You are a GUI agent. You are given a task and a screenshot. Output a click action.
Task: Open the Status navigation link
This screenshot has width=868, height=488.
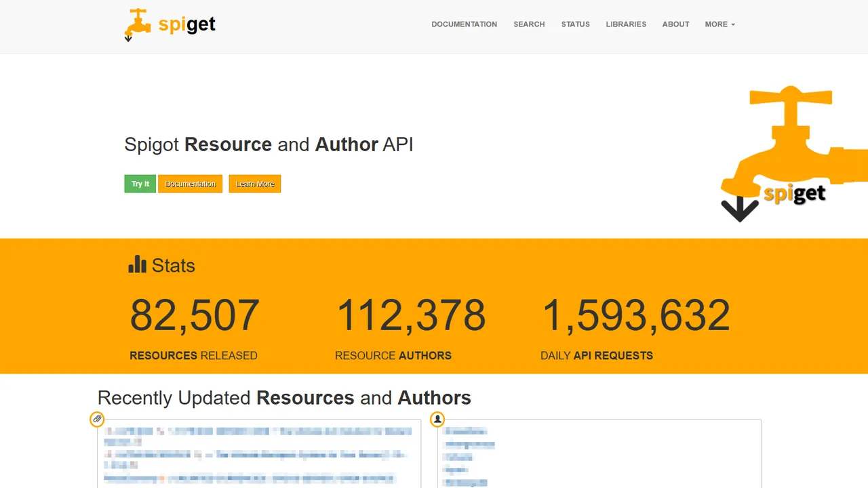click(575, 24)
